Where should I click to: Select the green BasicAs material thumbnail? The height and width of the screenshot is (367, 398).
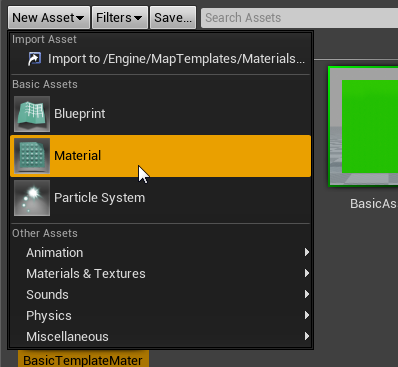tap(363, 126)
